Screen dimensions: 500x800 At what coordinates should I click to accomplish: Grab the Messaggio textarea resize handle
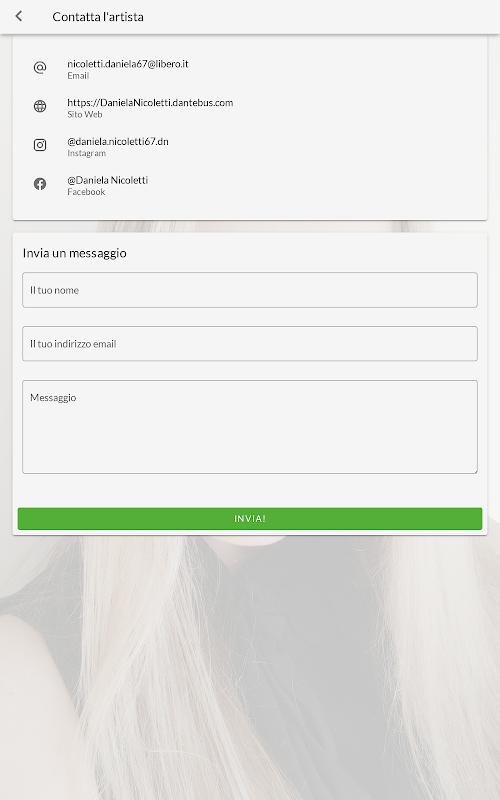click(474, 470)
